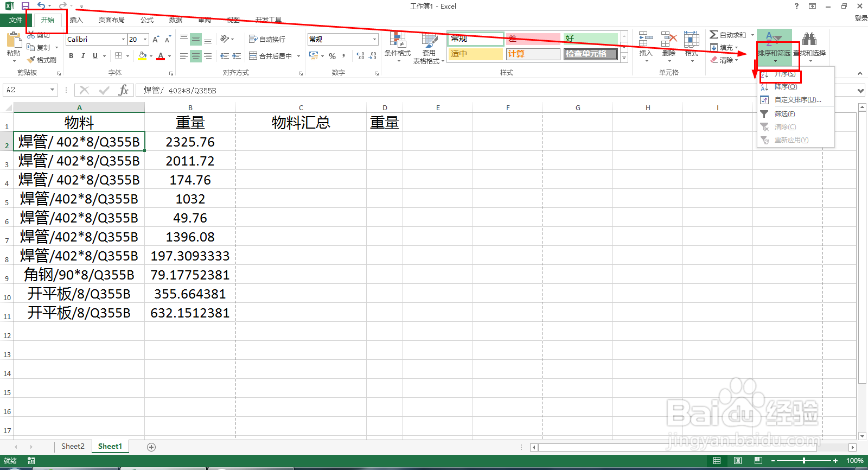Switch to Sheet2 tab
Viewport: 868px width, 470px height.
click(73, 446)
